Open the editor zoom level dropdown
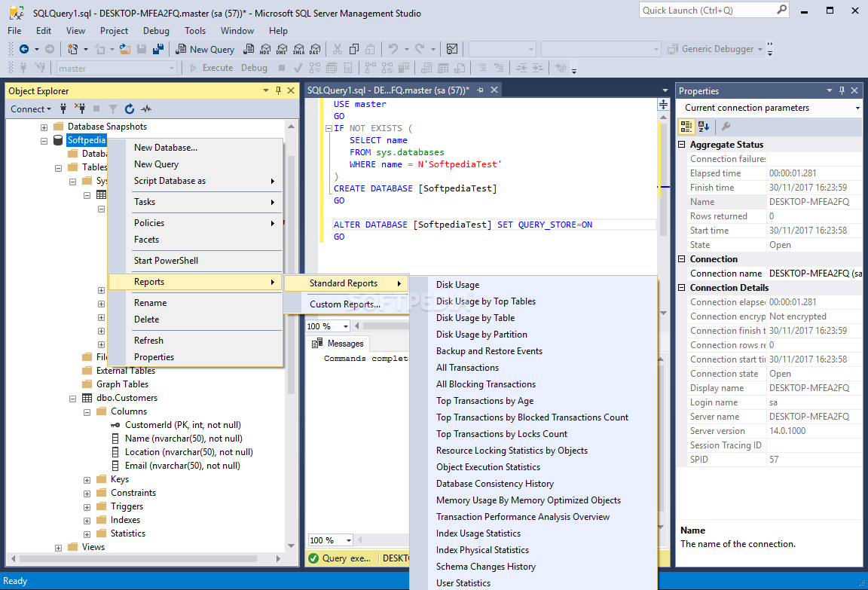868x590 pixels. [346, 326]
